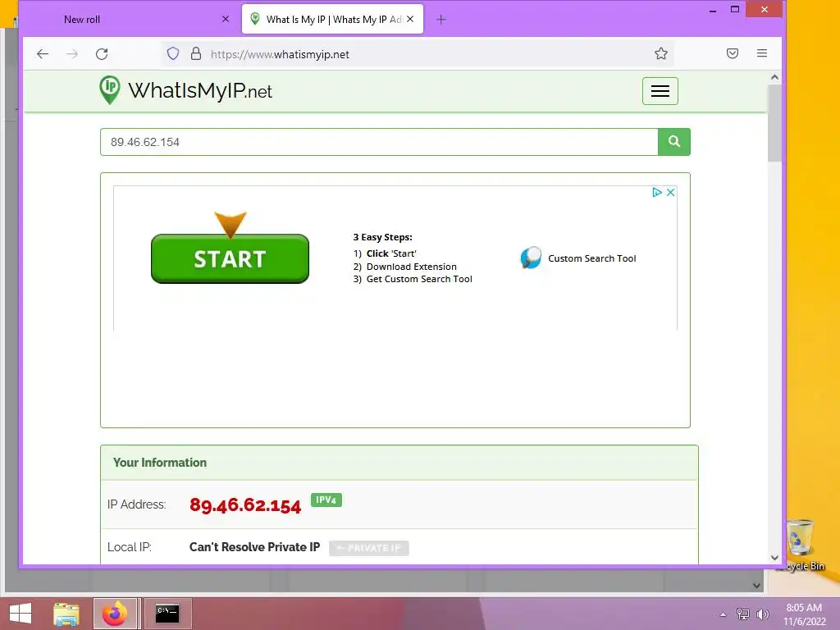Click the Download Extension step text
The image size is (840, 630).
412,267
